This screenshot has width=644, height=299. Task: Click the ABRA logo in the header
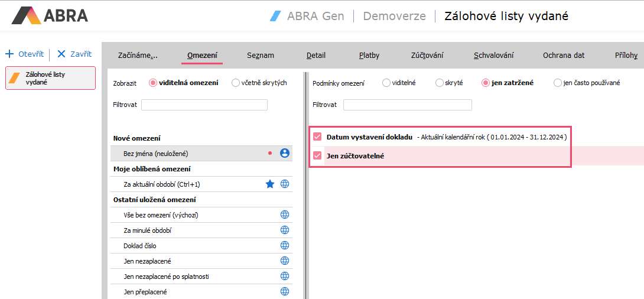50,15
